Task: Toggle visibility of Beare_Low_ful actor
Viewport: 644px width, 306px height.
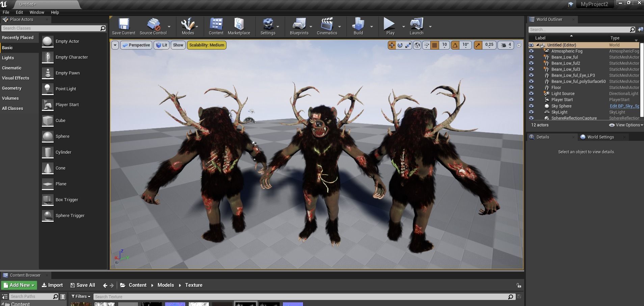Action: click(x=531, y=57)
